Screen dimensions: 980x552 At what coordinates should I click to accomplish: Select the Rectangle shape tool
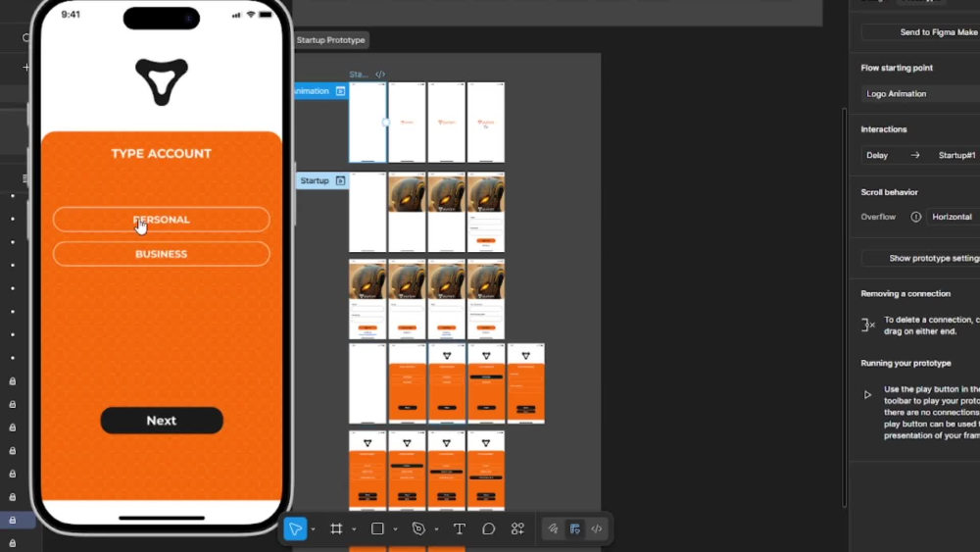click(x=377, y=528)
